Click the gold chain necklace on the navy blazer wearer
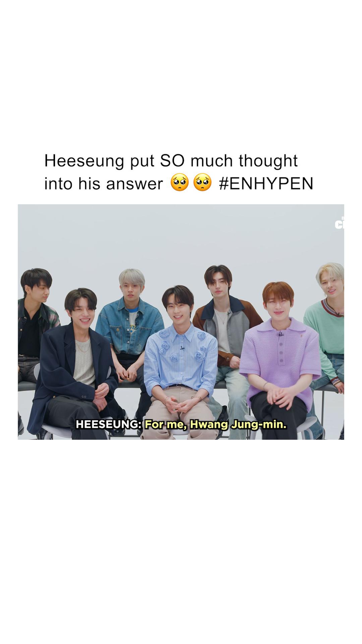The height and width of the screenshot is (644, 362). pyautogui.click(x=82, y=345)
